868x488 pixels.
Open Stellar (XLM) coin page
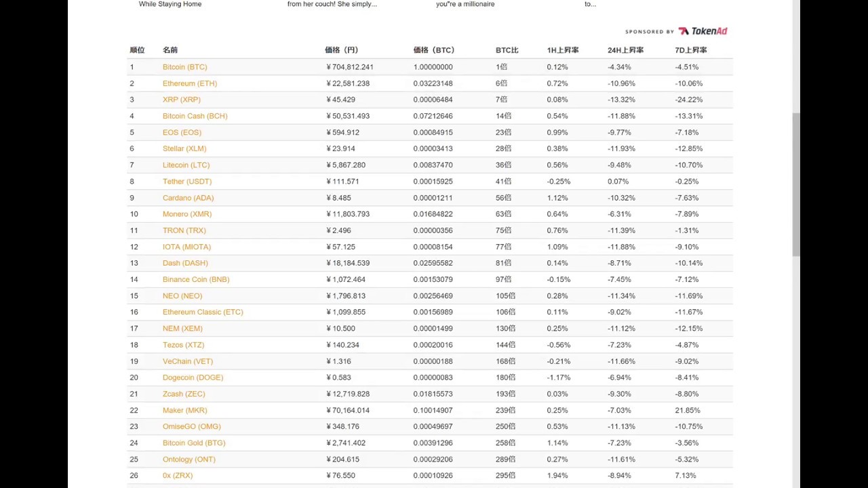click(x=184, y=148)
